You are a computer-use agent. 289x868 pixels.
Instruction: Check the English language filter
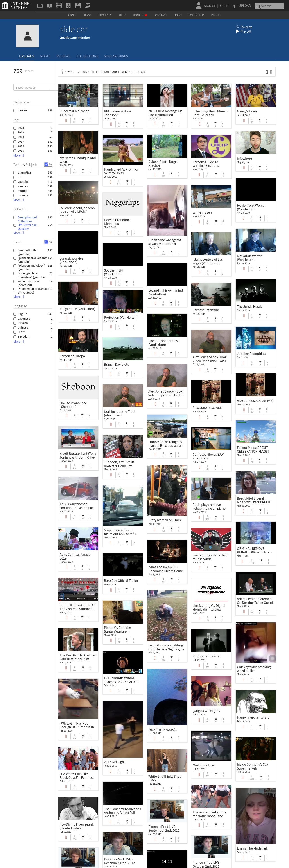pyautogui.click(x=15, y=314)
